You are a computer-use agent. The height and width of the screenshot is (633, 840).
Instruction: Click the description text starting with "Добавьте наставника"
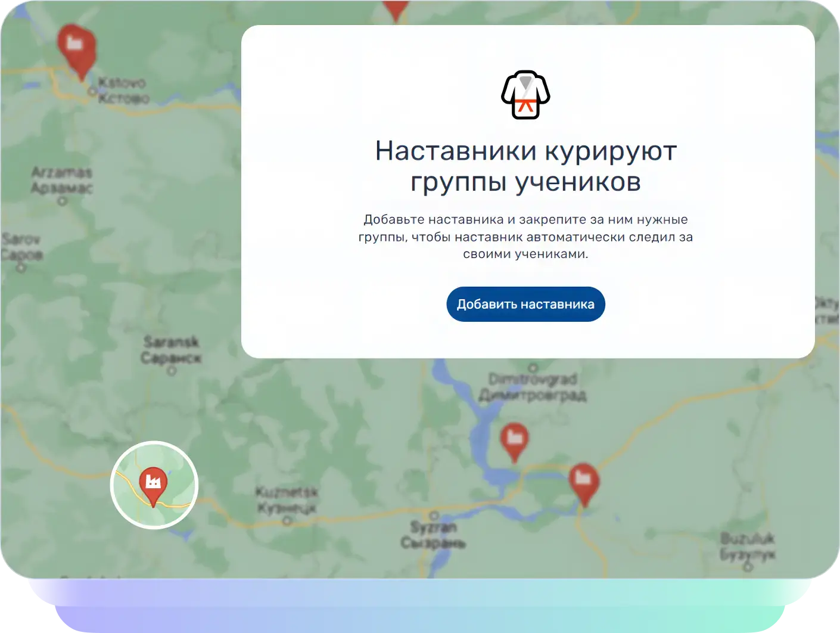pyautogui.click(x=525, y=237)
